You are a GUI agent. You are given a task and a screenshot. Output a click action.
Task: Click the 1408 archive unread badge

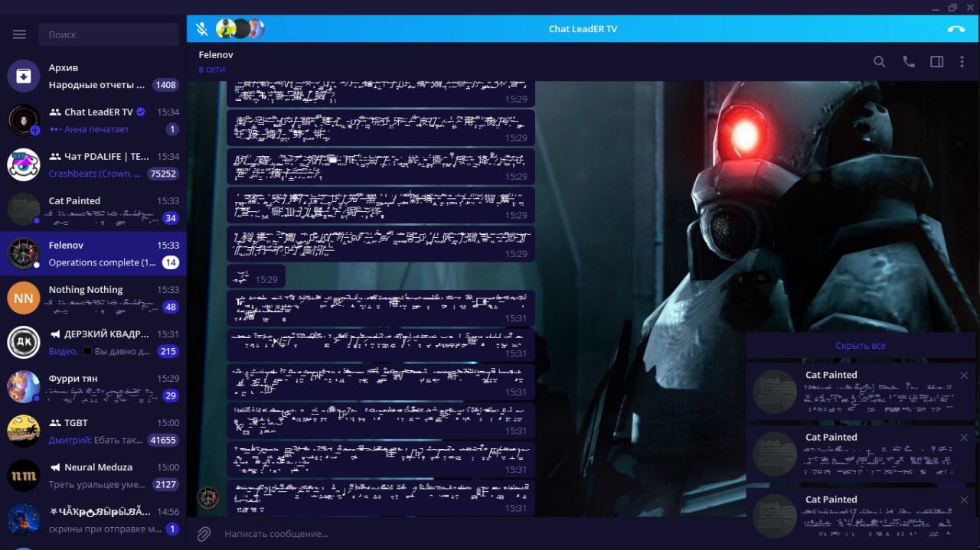point(165,85)
